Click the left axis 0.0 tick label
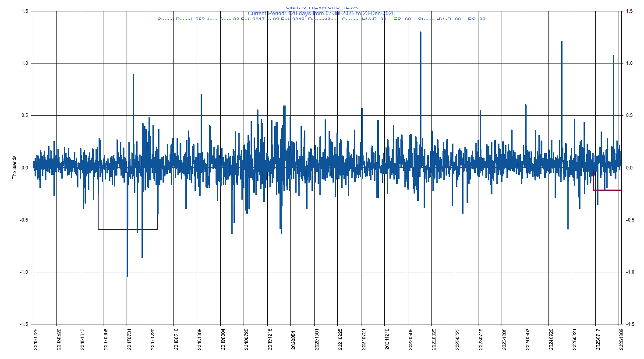 pos(25,168)
